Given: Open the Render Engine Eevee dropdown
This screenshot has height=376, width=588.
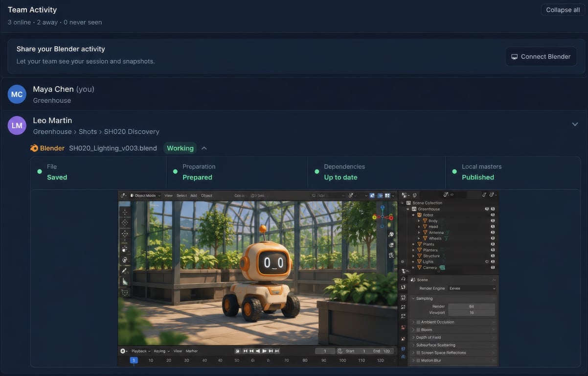Looking at the screenshot, I should click(x=472, y=288).
